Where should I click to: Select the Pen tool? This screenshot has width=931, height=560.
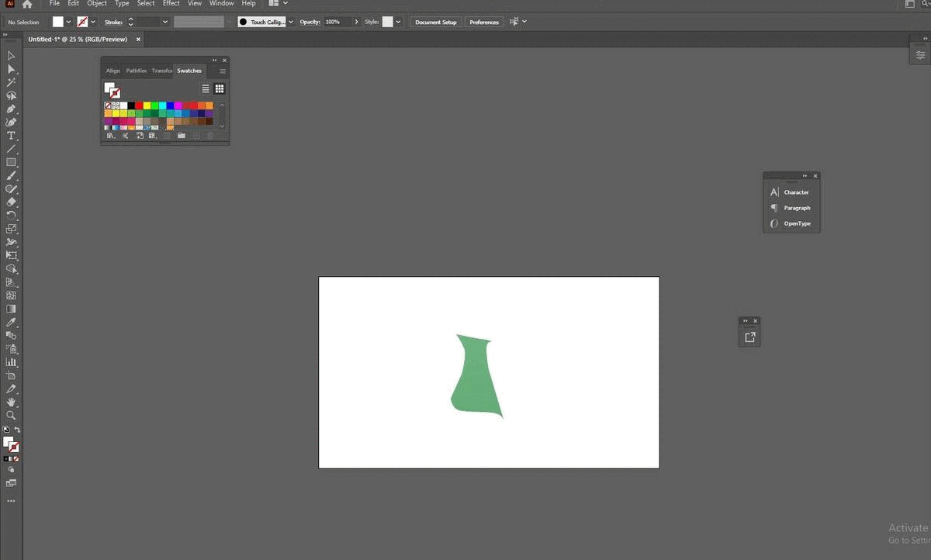tap(11, 109)
